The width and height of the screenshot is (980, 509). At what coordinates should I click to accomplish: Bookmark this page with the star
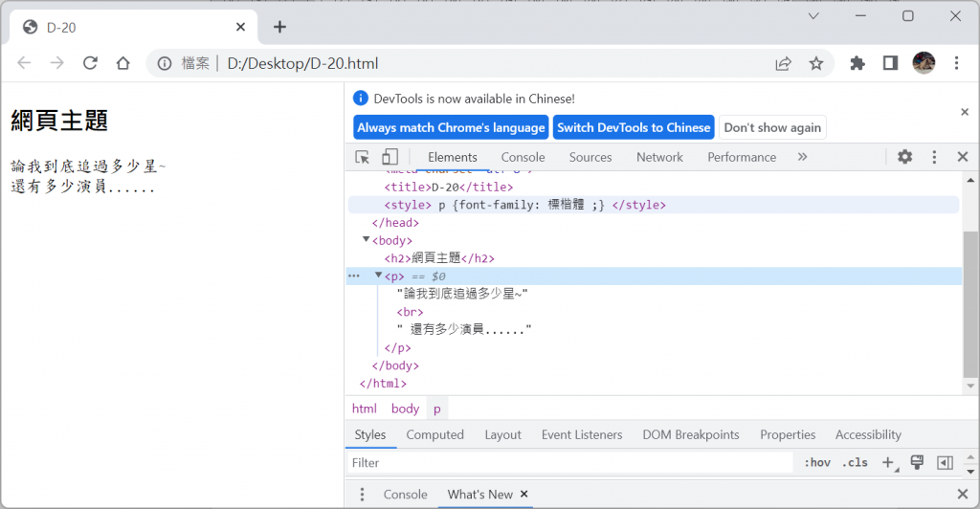coord(816,64)
